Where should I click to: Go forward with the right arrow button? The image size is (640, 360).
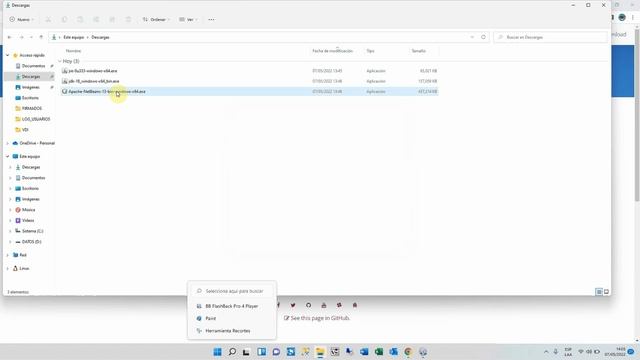[21, 37]
